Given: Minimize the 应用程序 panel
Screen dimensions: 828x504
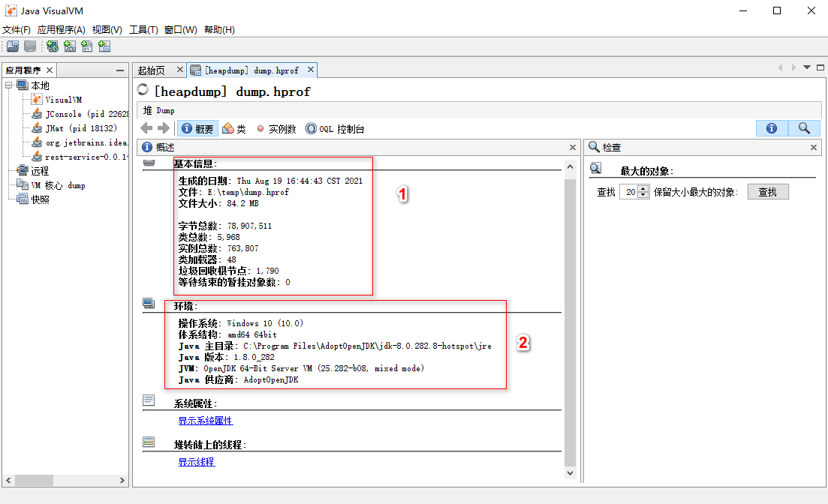Looking at the screenshot, I should pos(120,70).
